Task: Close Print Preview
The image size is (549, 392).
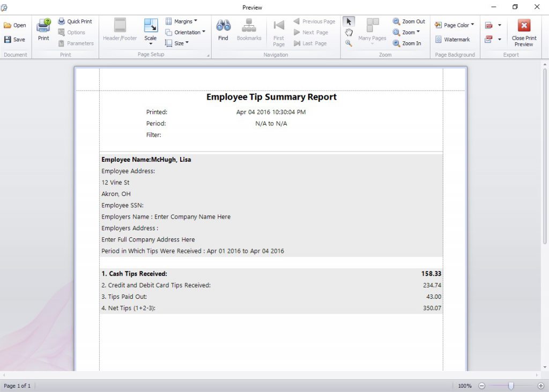Action: click(524, 31)
